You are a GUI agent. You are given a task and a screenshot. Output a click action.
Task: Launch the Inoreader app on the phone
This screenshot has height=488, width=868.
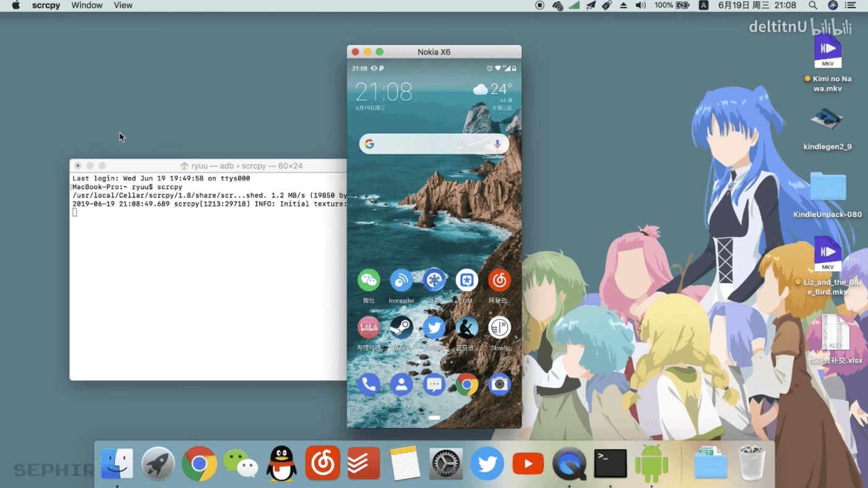(401, 281)
